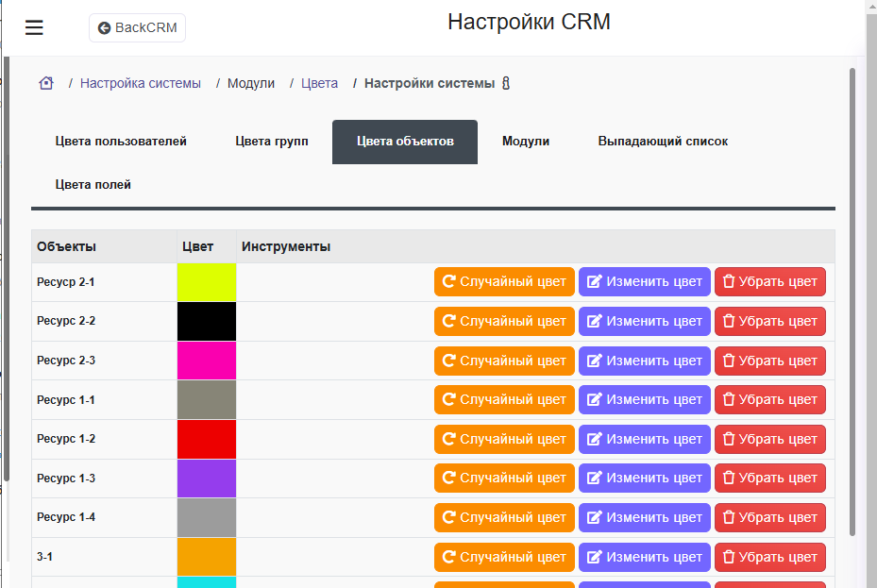Click the yellow swatch of Ресурс 2-1

pyautogui.click(x=207, y=282)
